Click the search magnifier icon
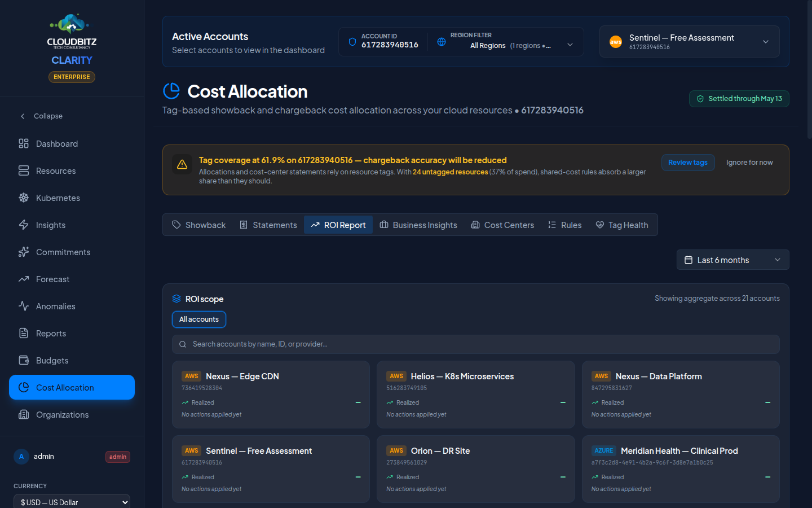 pyautogui.click(x=183, y=344)
